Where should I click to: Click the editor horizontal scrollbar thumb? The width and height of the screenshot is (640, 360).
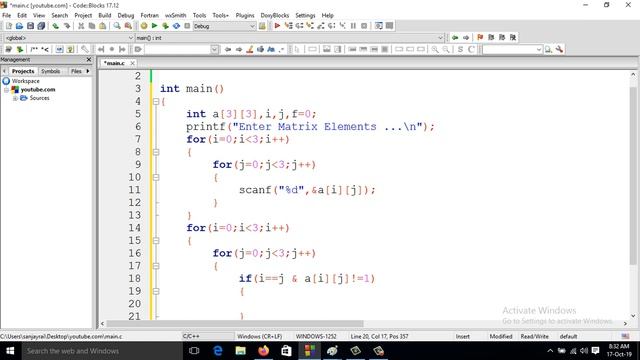coord(235,323)
